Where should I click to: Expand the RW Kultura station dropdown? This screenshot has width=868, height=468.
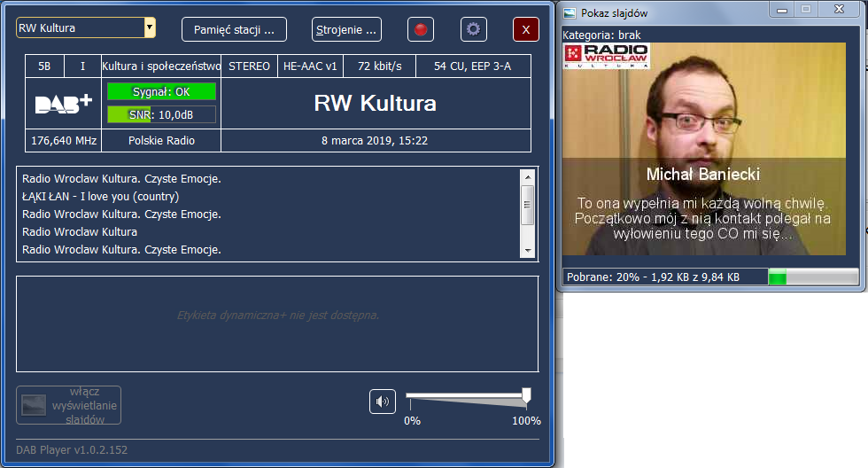click(149, 28)
